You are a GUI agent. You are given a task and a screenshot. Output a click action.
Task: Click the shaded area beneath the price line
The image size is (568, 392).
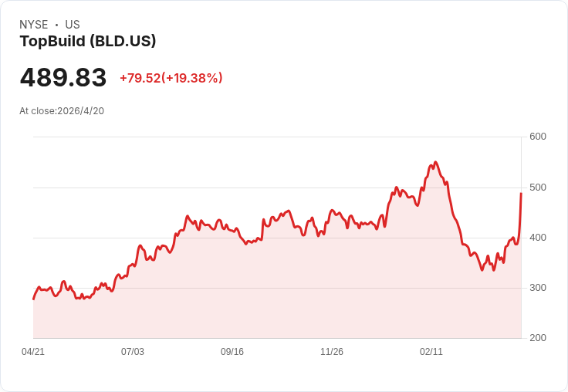point(277,290)
